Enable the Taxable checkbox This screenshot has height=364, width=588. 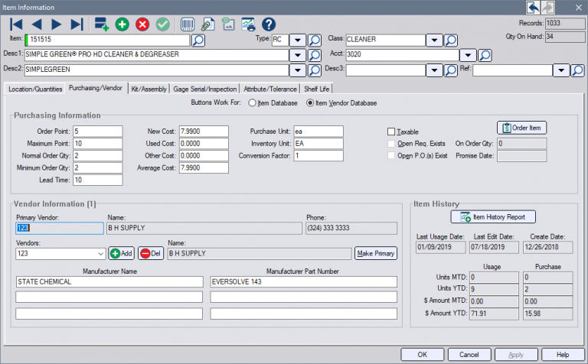tap(391, 132)
